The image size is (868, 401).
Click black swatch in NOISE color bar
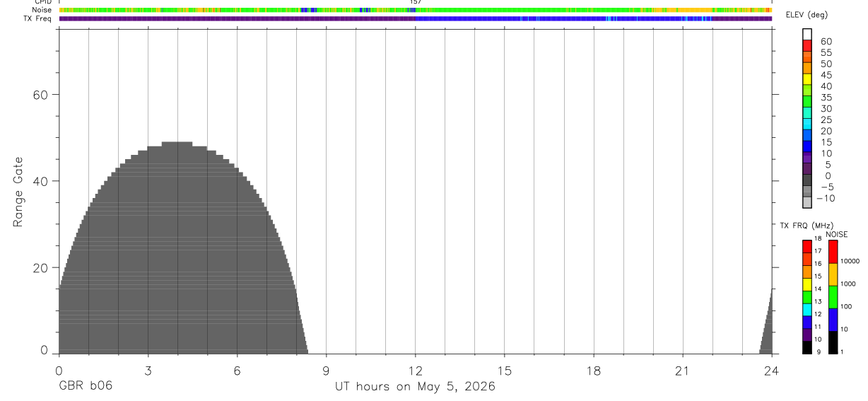833,342
